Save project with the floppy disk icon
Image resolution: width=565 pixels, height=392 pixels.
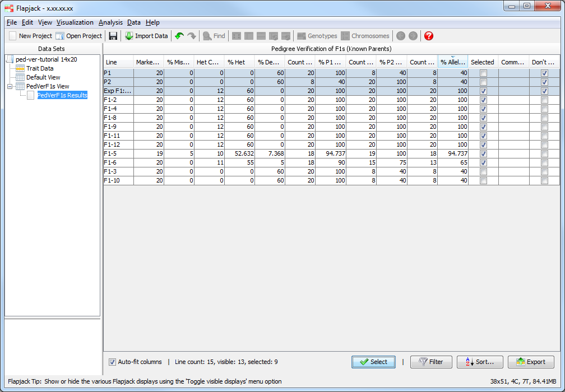click(113, 36)
